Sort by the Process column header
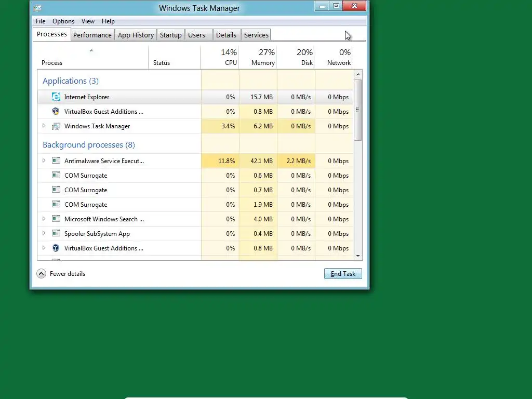532x399 pixels. click(x=92, y=57)
